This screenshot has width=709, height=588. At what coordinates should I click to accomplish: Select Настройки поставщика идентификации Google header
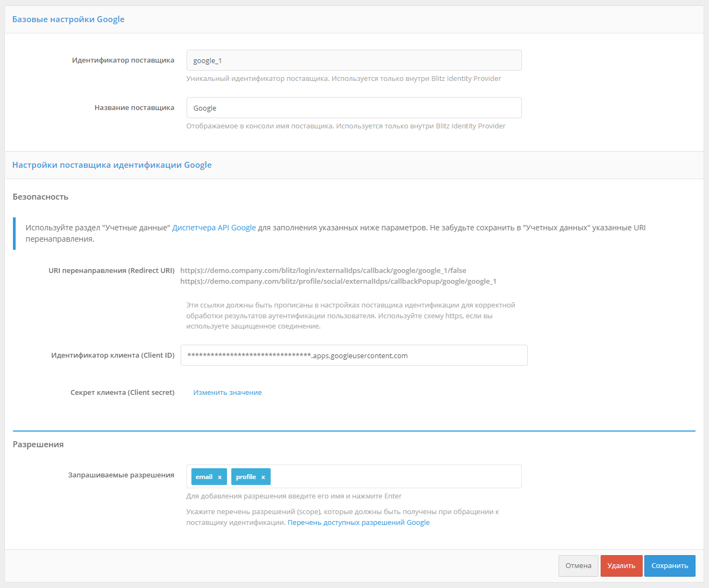click(x=112, y=165)
